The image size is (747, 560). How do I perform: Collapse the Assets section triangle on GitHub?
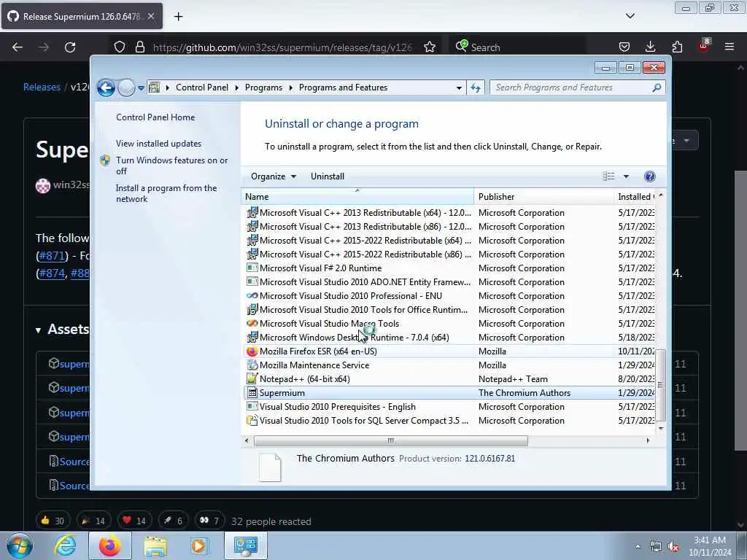click(x=38, y=330)
